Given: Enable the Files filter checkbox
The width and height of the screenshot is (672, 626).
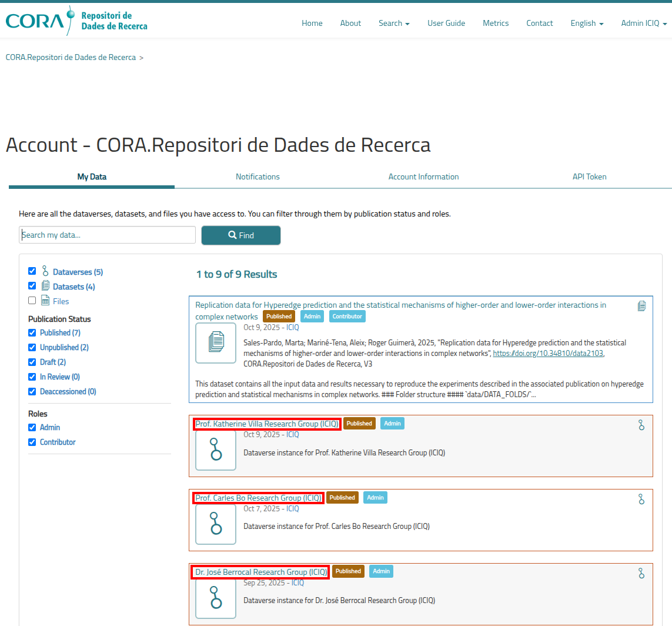Looking at the screenshot, I should (32, 301).
